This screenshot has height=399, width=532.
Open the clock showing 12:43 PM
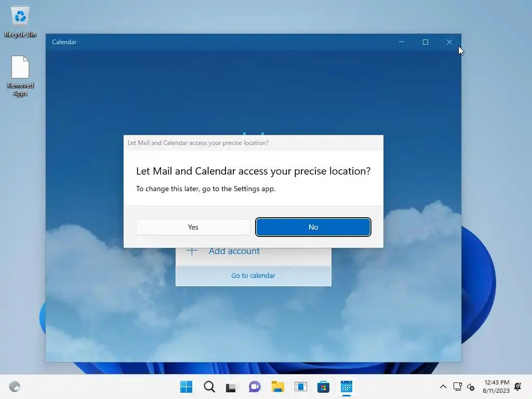coord(496,387)
